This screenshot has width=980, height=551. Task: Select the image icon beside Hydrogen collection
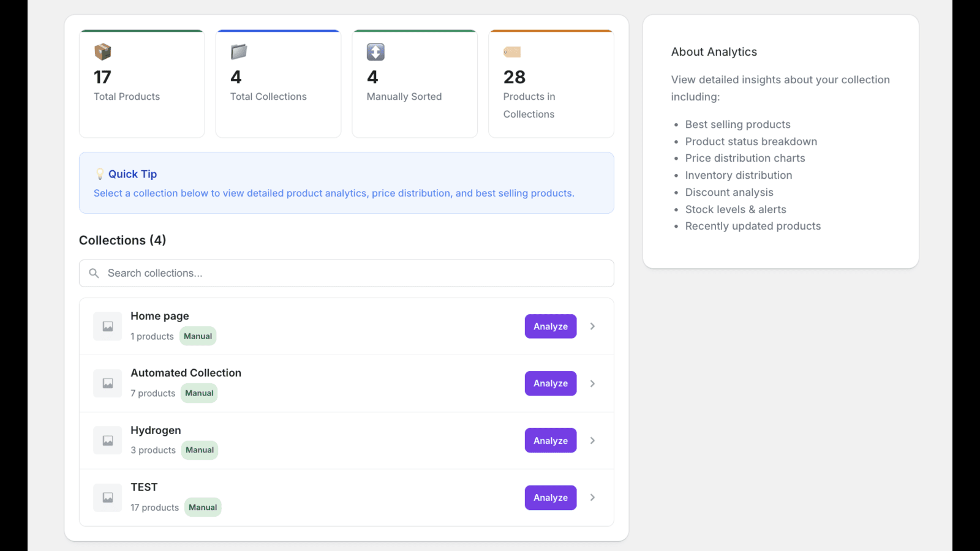click(107, 440)
